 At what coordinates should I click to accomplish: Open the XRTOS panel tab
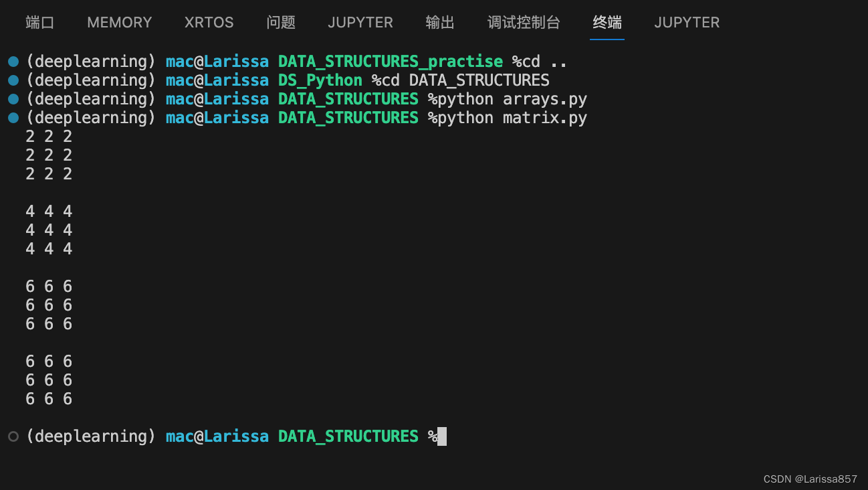pyautogui.click(x=209, y=22)
